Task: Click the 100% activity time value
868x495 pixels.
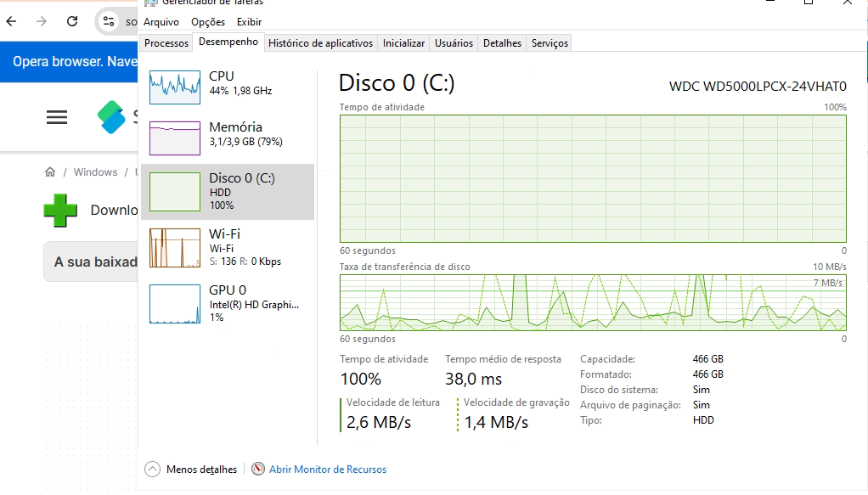Action: tap(360, 379)
